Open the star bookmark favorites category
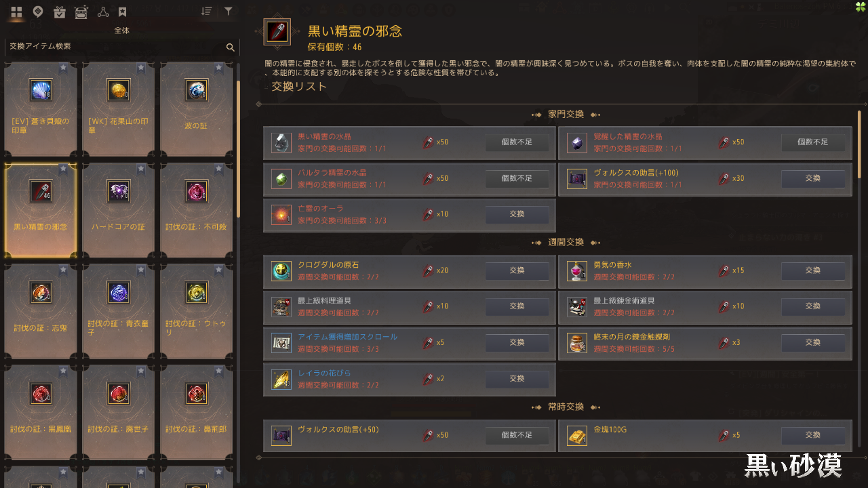The image size is (868, 488). click(122, 12)
